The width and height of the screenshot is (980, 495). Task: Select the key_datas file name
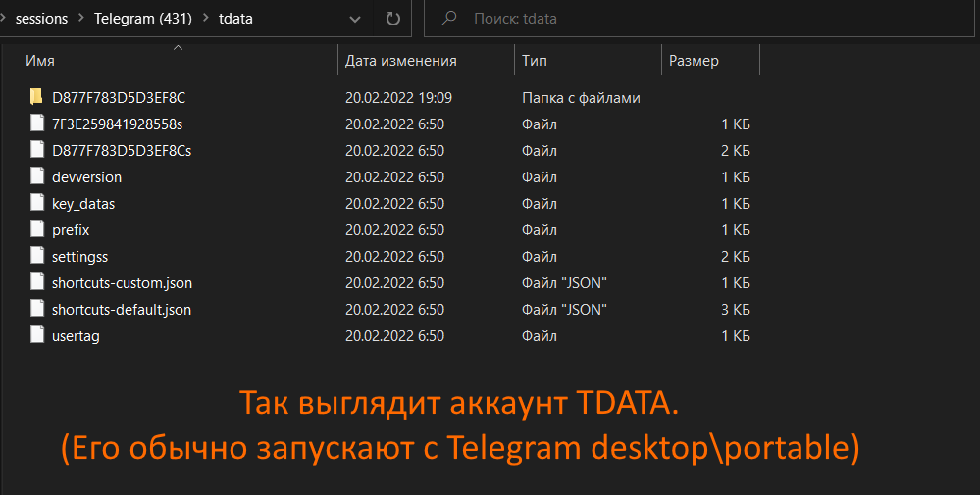[83, 204]
